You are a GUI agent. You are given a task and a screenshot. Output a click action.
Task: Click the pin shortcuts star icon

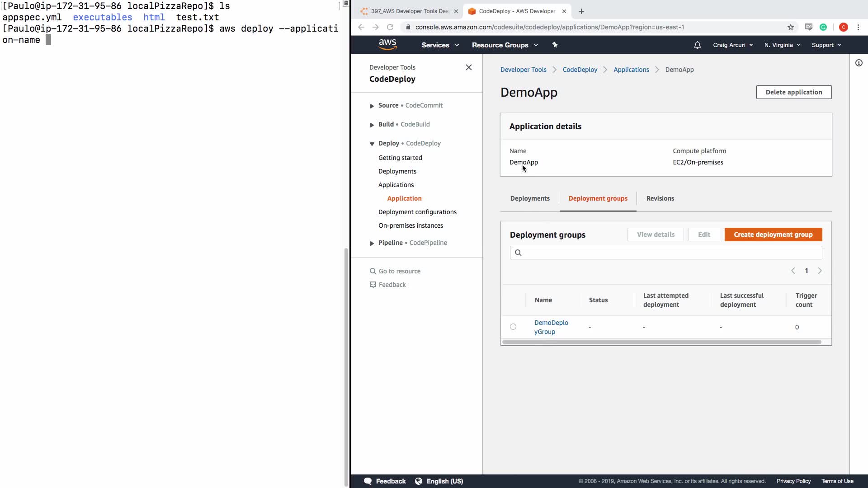pyautogui.click(x=555, y=45)
